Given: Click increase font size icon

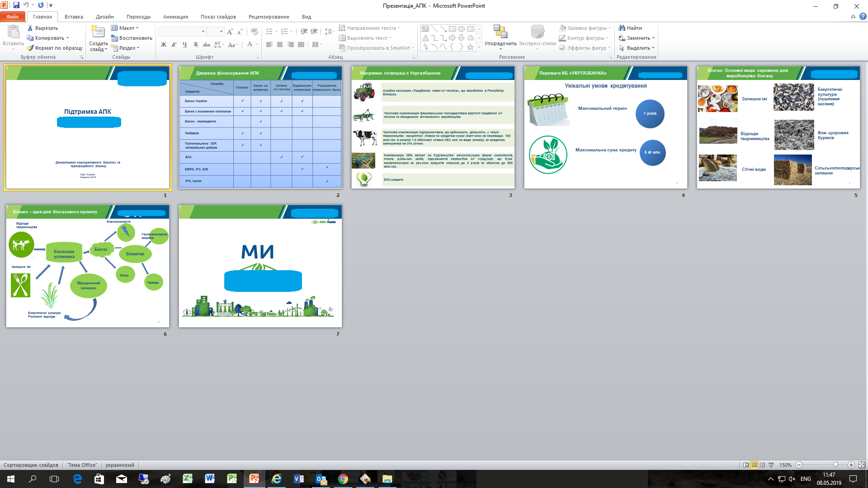Looking at the screenshot, I should point(230,32).
